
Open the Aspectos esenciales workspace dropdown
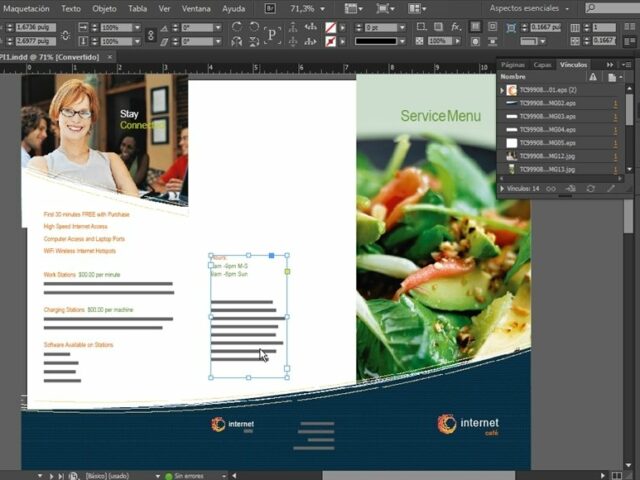[531, 8]
